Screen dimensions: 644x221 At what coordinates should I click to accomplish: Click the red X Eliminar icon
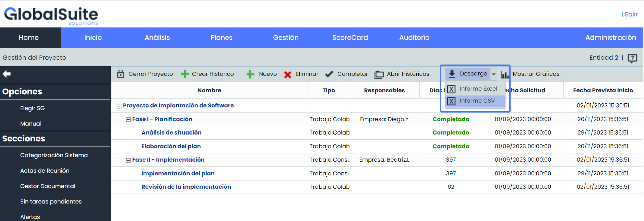coord(288,74)
